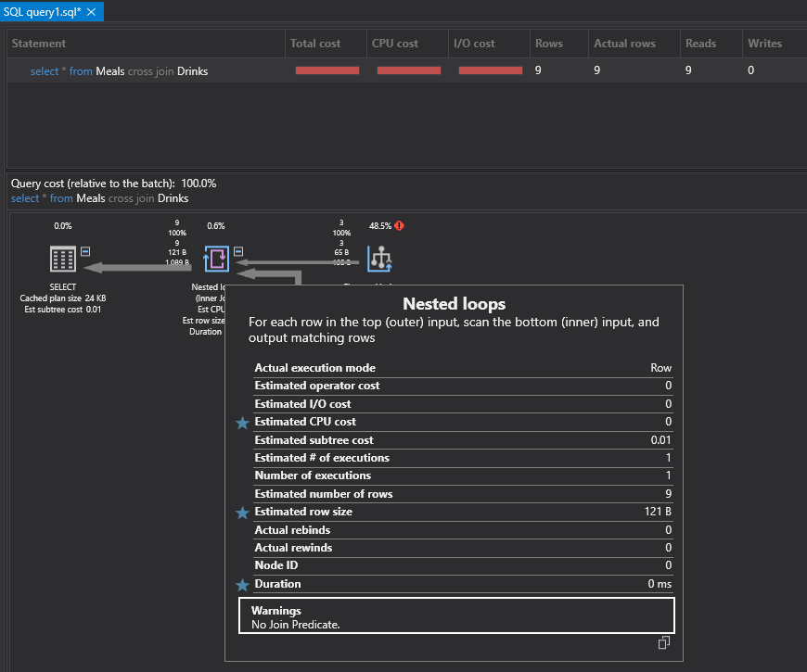Click the Nested Loops operator icon

[215, 260]
